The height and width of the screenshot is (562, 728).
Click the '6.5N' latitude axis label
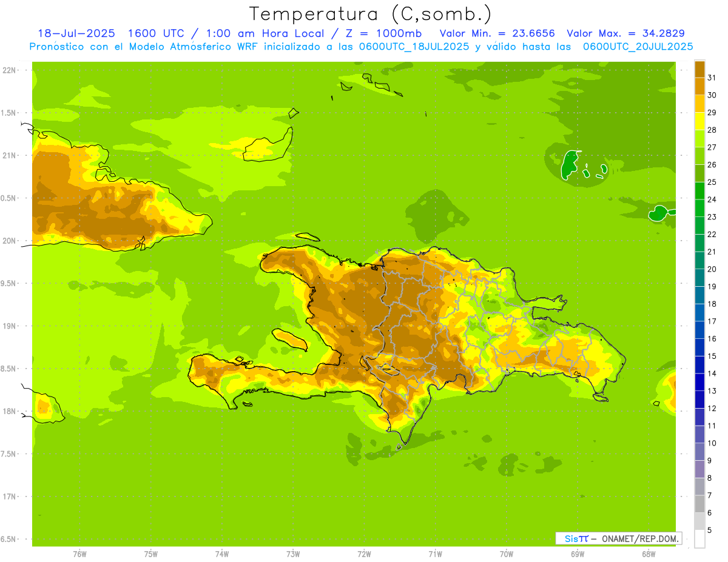9,539
